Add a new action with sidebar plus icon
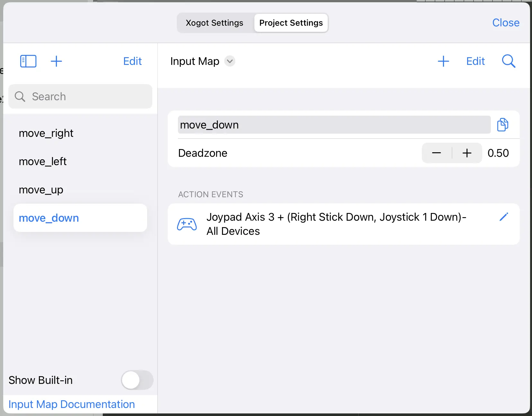Viewport: 532px width, 416px height. (56, 61)
